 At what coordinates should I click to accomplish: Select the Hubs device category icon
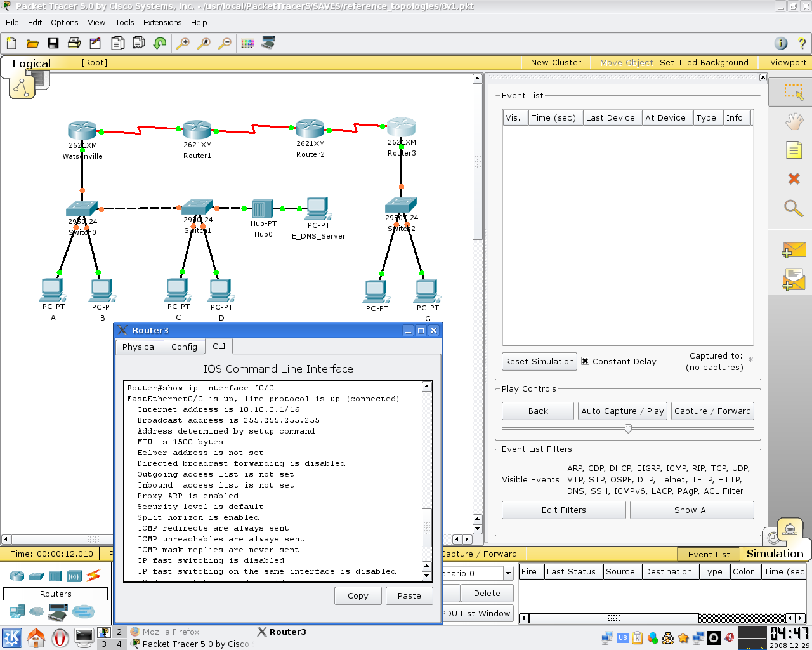click(55, 576)
